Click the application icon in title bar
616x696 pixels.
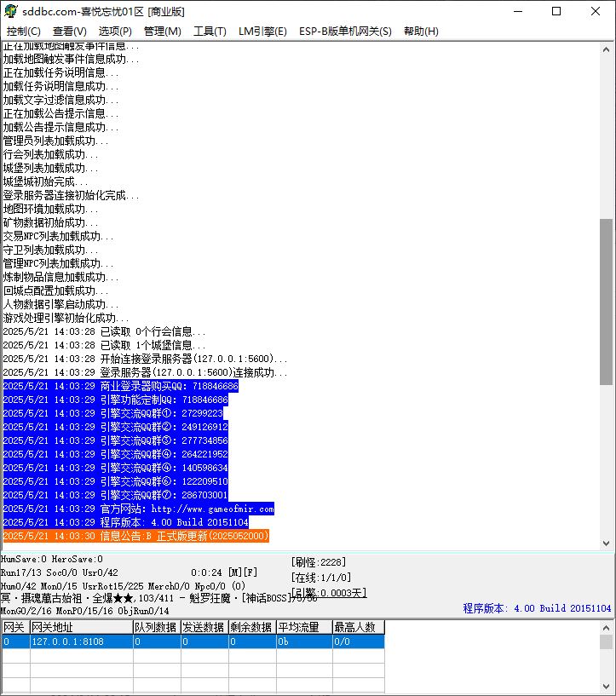[x=11, y=11]
